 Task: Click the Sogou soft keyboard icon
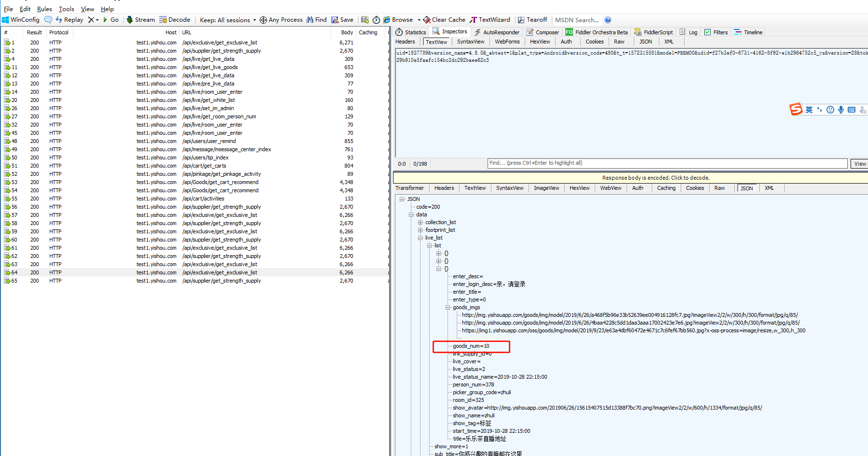(852, 110)
